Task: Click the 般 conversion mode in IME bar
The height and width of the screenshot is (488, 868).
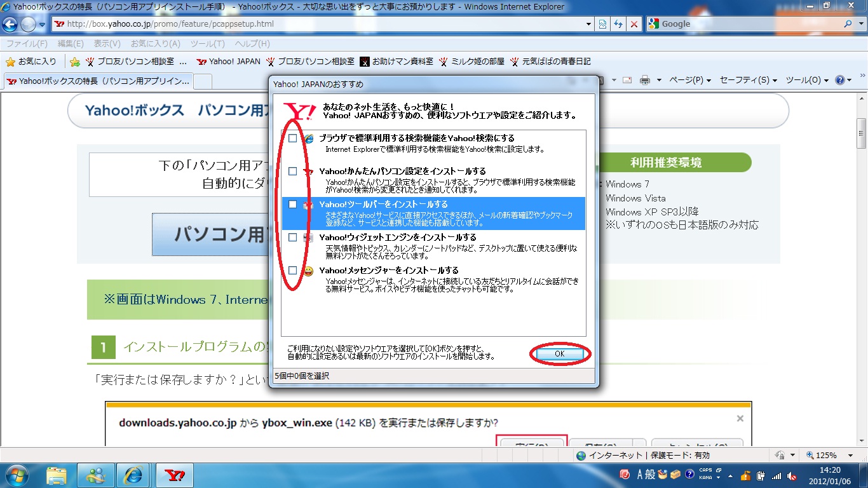Action: coord(651,475)
